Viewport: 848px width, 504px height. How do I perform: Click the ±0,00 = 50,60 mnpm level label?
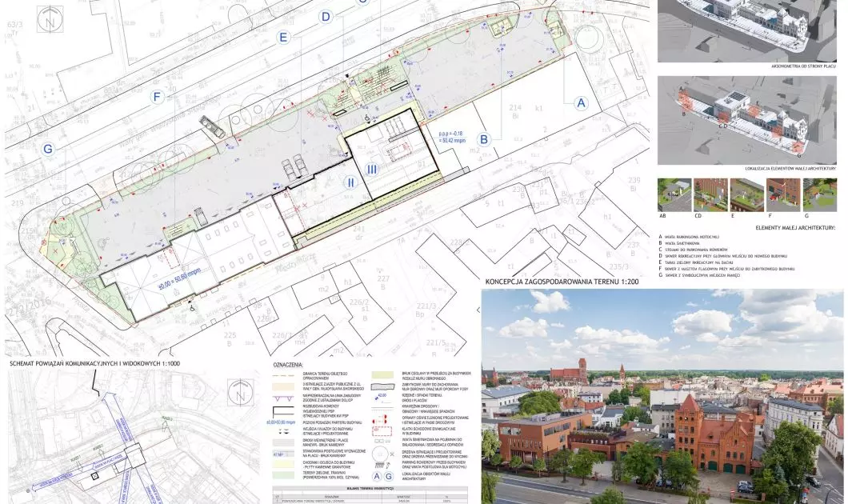pos(179,278)
